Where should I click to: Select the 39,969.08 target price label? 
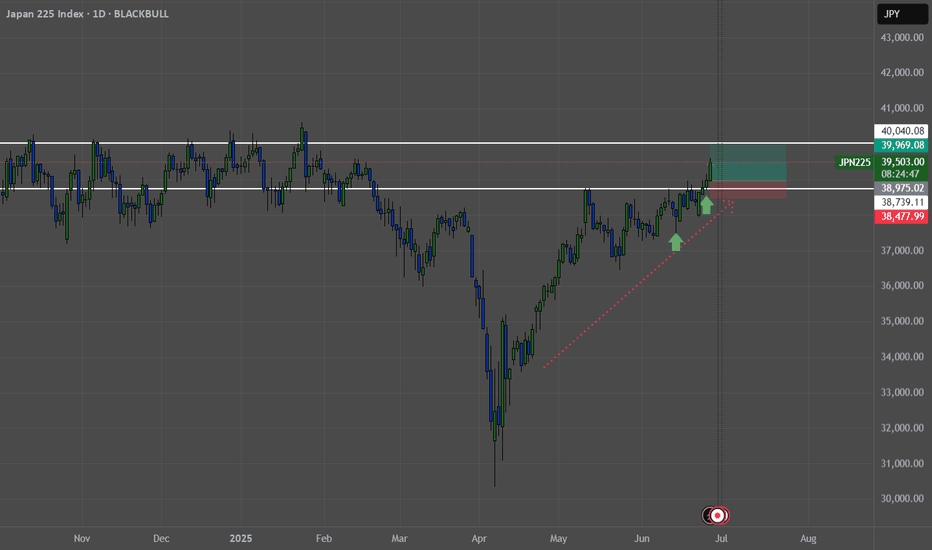click(901, 145)
